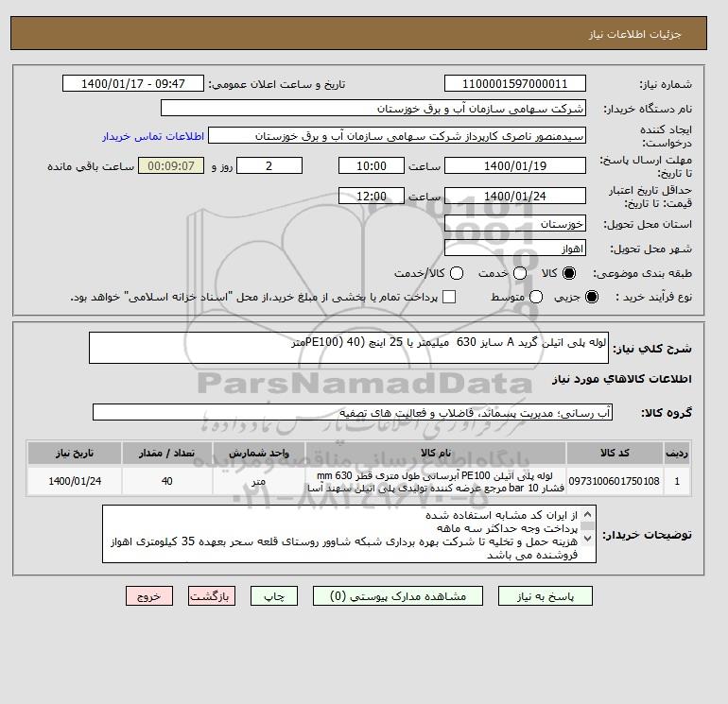Image resolution: width=728 pixels, height=704 pixels.
Task: Click the row number cell 1
Action: coord(677,481)
